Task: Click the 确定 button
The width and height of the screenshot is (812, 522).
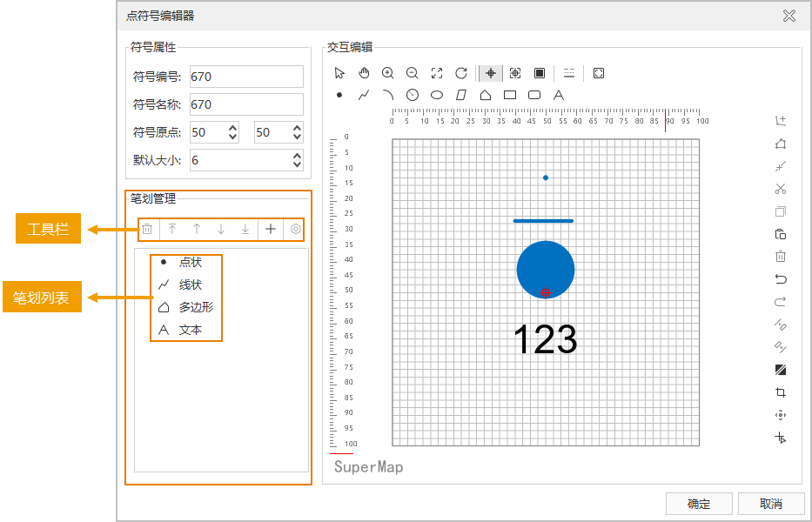Action: pyautogui.click(x=698, y=504)
